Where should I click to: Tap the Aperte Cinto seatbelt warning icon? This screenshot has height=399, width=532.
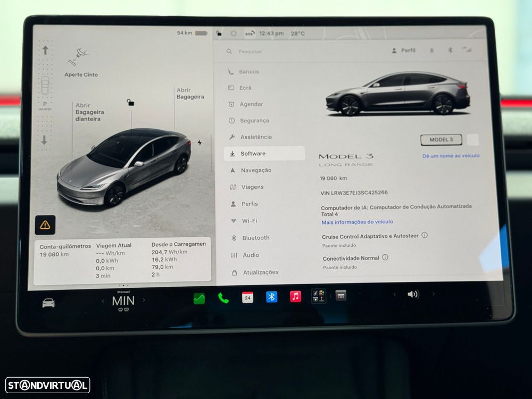[78, 57]
